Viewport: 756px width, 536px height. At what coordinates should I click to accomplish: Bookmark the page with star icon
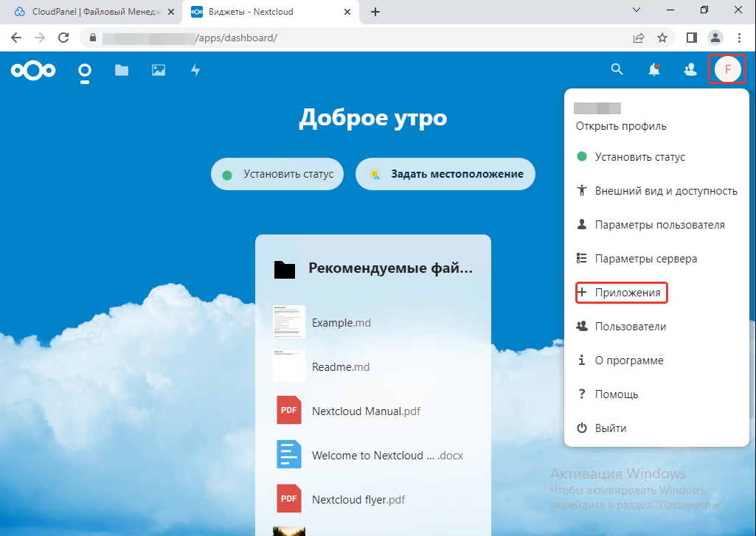point(662,38)
